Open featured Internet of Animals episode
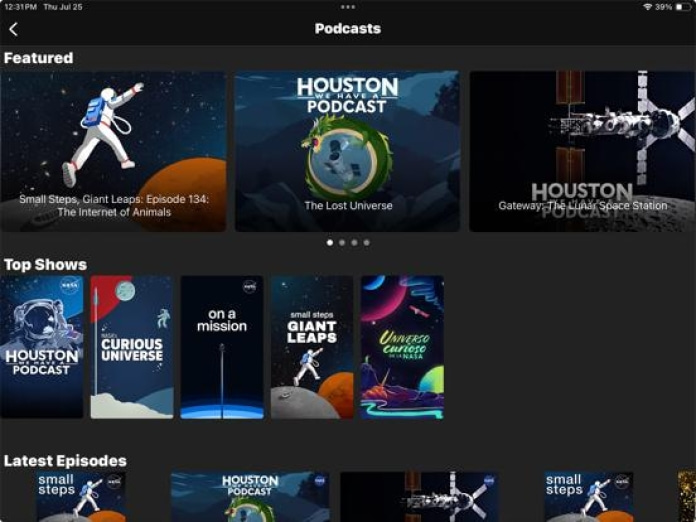This screenshot has width=696, height=522. click(x=114, y=151)
